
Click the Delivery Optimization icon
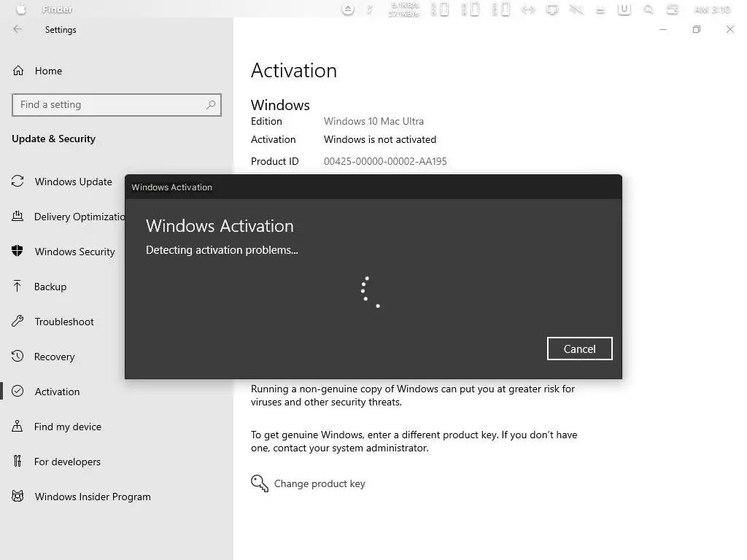(18, 216)
